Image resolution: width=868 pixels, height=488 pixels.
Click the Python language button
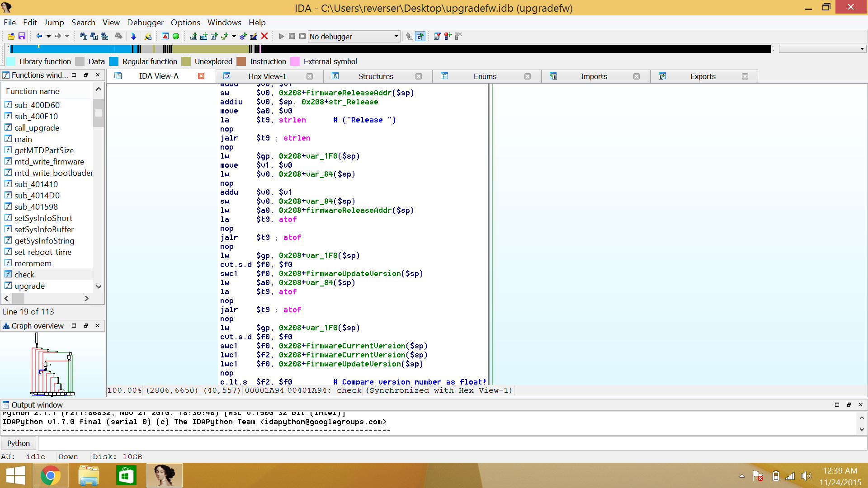click(x=19, y=443)
